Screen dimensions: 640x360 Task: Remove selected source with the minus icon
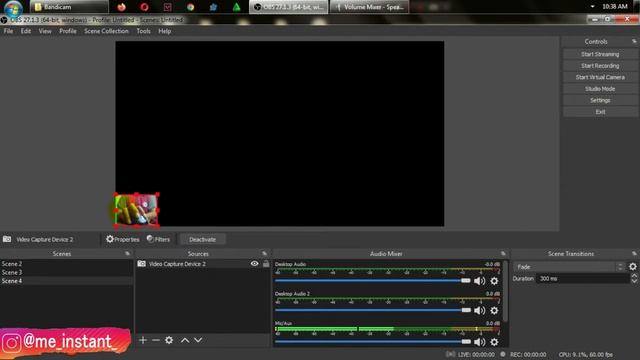click(x=156, y=340)
